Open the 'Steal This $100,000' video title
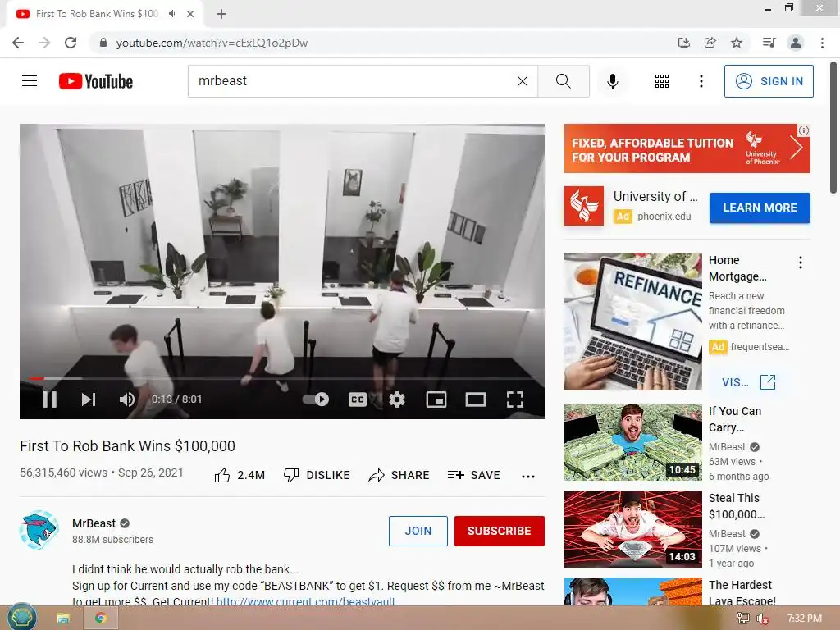Viewport: 840px width, 630px height. [x=737, y=506]
